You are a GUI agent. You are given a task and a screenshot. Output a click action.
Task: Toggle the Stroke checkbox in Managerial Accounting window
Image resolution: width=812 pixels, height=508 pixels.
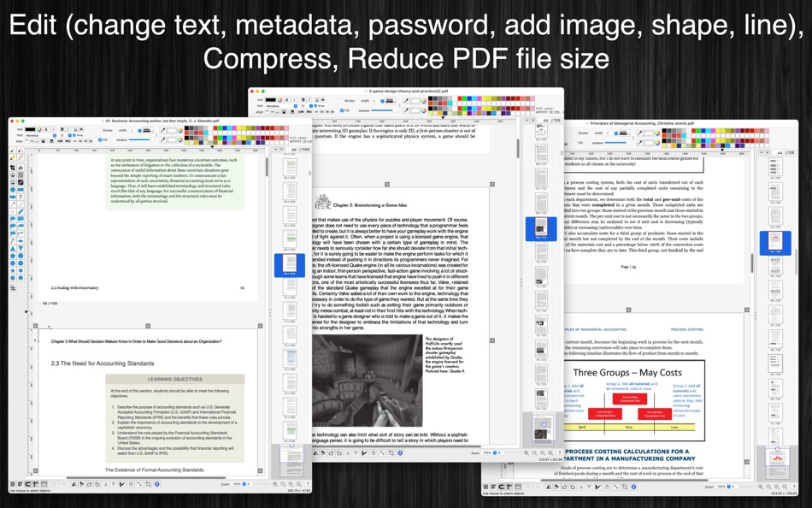575,133
